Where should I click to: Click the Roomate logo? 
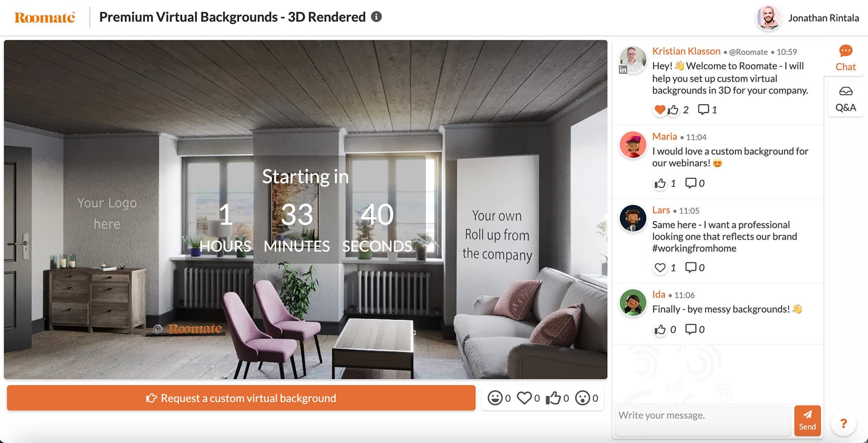[x=43, y=17]
